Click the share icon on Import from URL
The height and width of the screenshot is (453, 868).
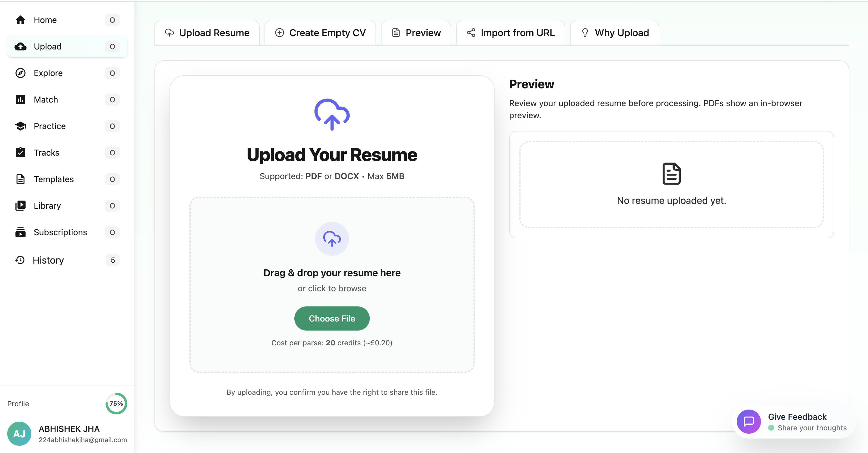[471, 33]
